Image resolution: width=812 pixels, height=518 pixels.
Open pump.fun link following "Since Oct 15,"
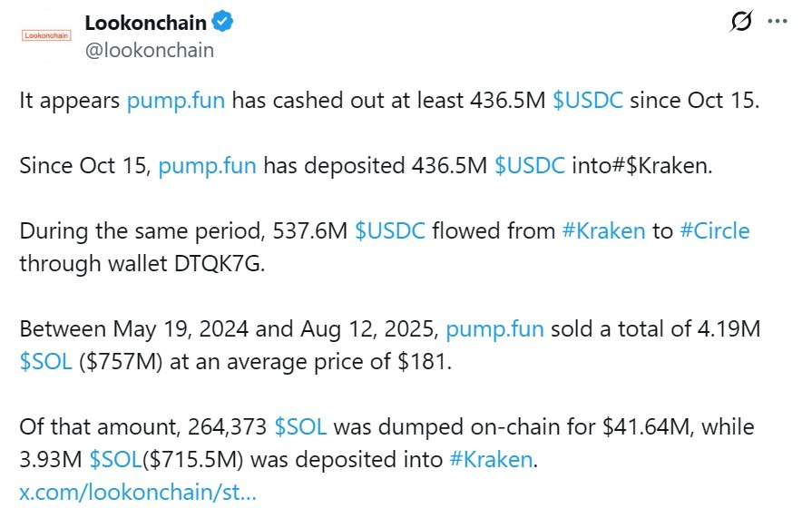207,166
